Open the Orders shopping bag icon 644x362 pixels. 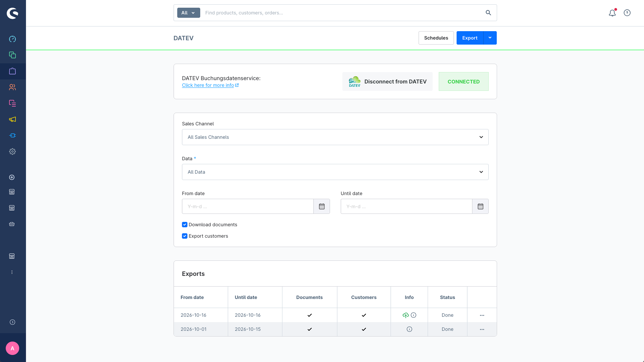tap(12, 71)
